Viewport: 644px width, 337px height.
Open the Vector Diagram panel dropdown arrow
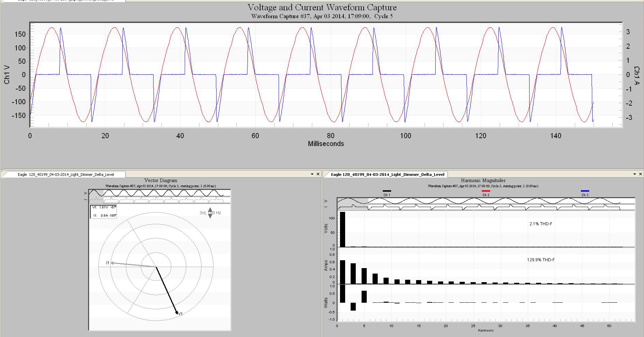pyautogui.click(x=312, y=174)
